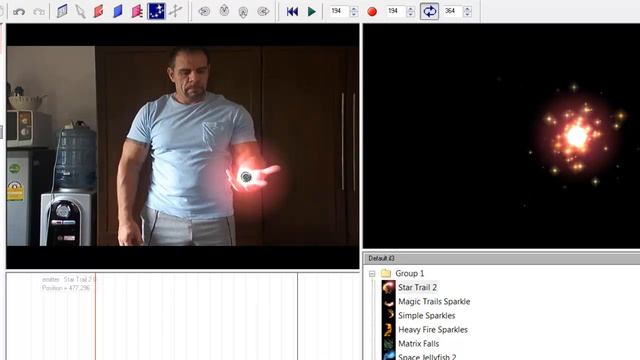Select the 'Space Jellyfish 2' emitter
Viewport: 640px width, 360px height.
point(427,357)
